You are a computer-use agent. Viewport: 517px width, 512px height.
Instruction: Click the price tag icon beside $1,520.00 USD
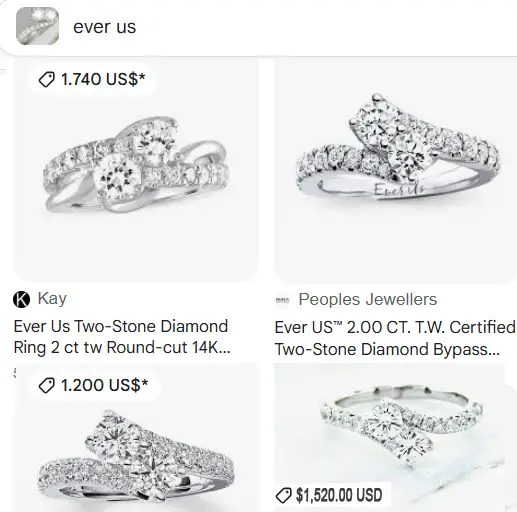[284, 495]
